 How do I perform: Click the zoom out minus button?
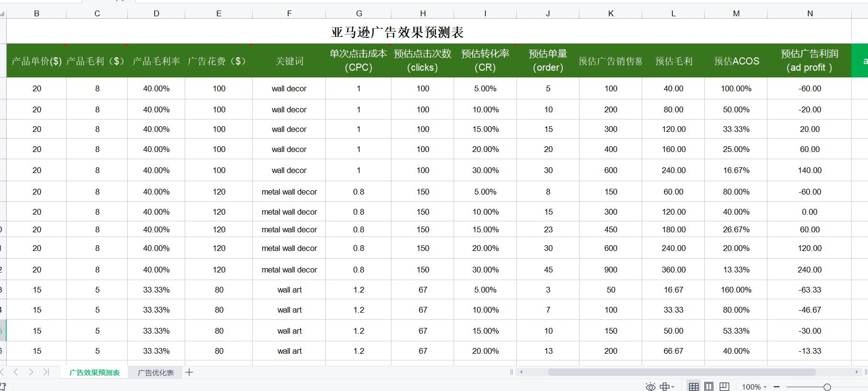pos(777,387)
